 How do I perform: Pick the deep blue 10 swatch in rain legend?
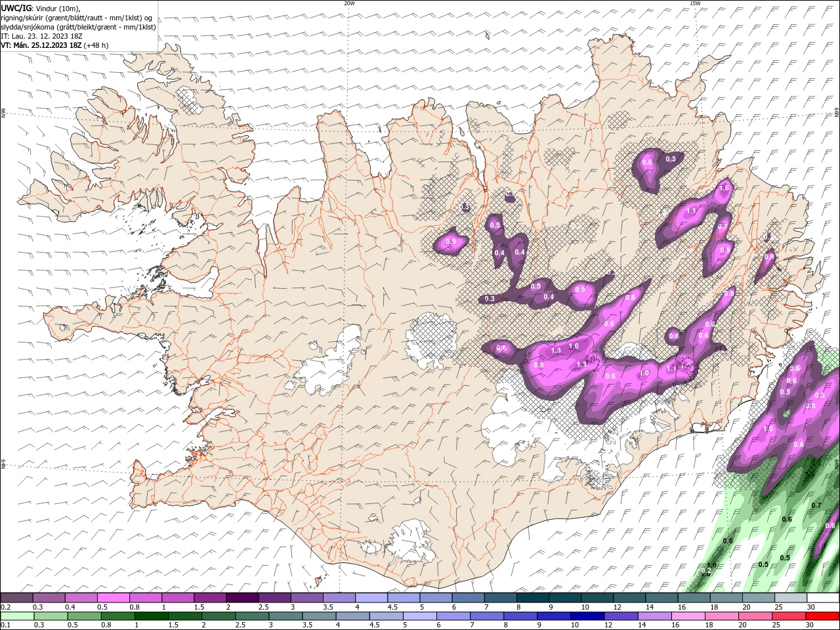[587, 616]
